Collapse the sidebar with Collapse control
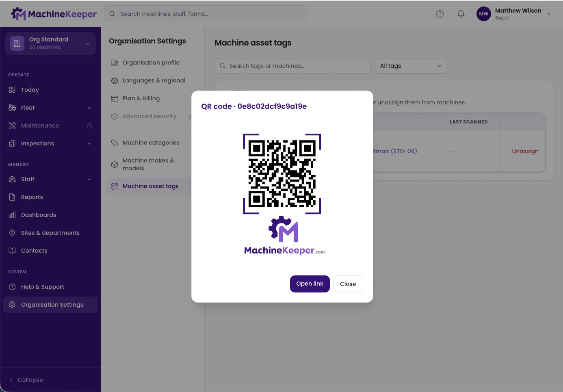 coord(26,380)
